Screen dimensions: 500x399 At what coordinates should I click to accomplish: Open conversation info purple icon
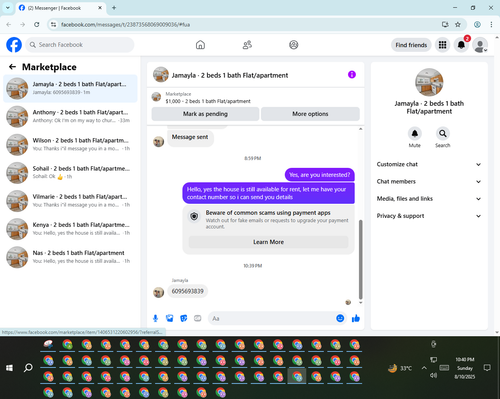(352, 74)
